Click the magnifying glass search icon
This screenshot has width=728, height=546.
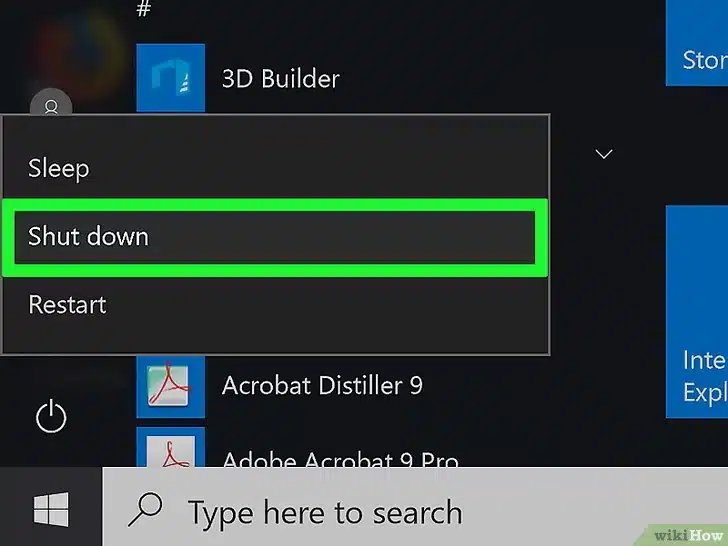coord(146,512)
